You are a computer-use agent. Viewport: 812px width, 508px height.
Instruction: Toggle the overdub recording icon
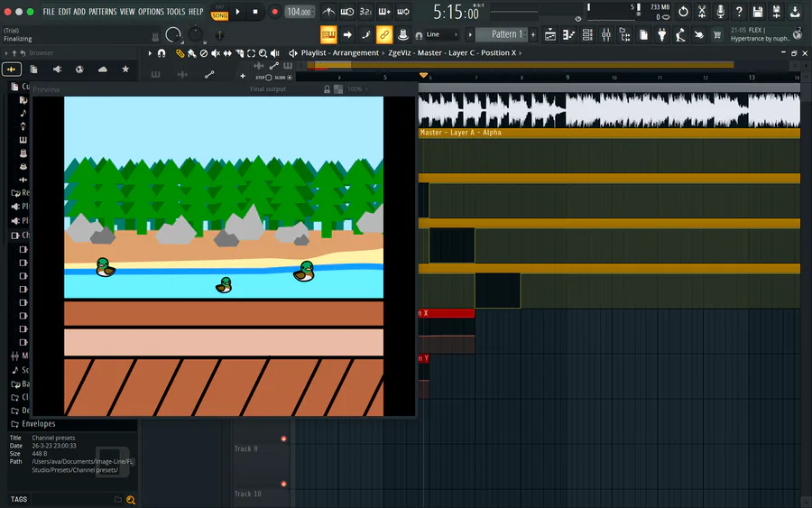point(384,12)
